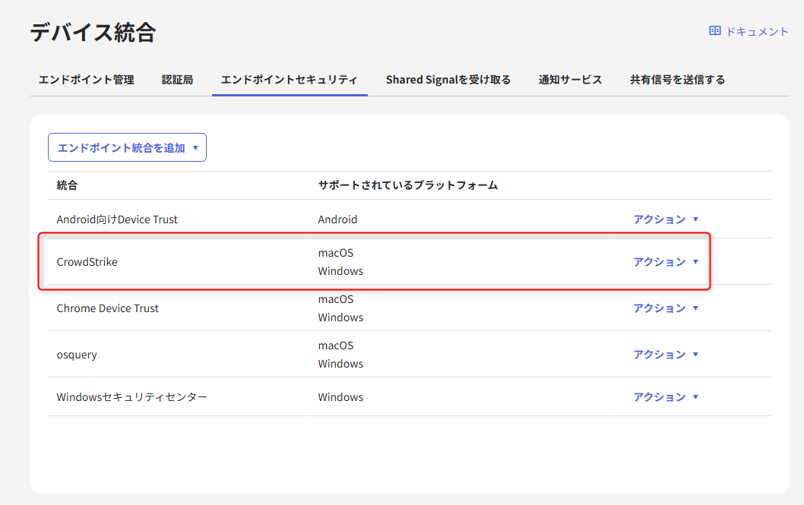Click the Android向けDevice Trust integration name

pyautogui.click(x=117, y=219)
